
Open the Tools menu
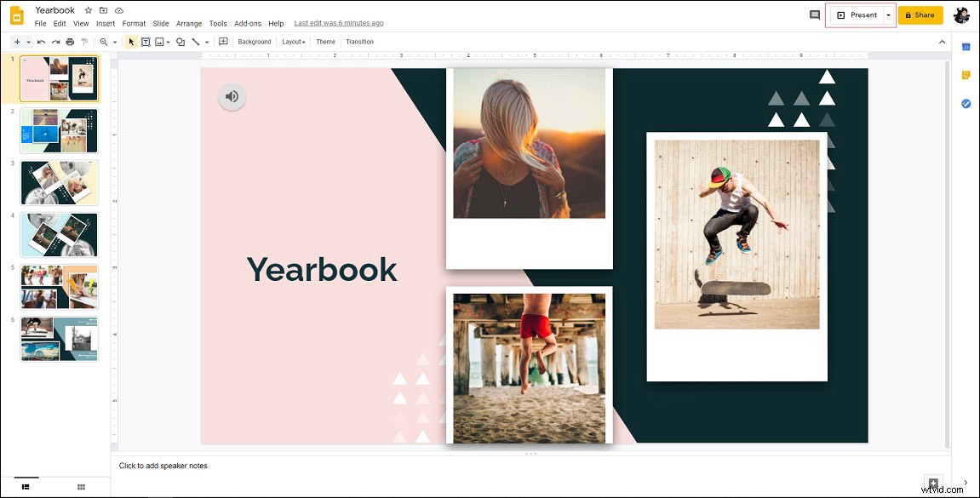[x=218, y=23]
